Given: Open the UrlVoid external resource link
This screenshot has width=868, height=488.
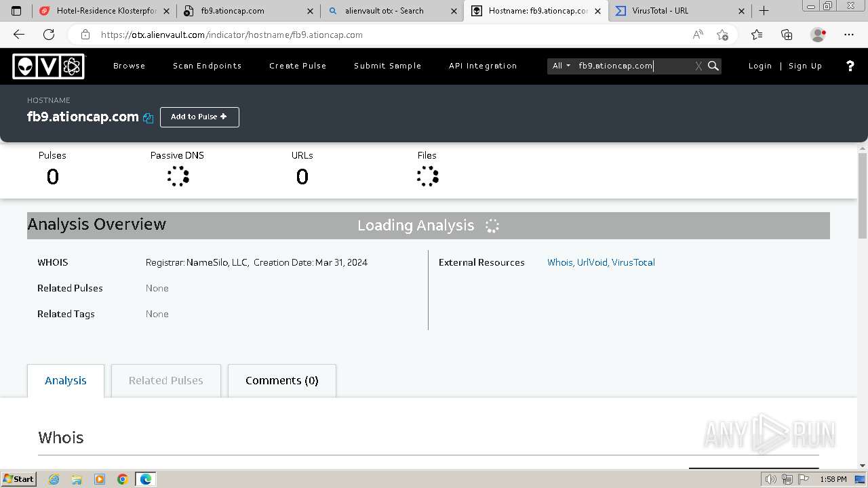Looking at the screenshot, I should coord(592,262).
